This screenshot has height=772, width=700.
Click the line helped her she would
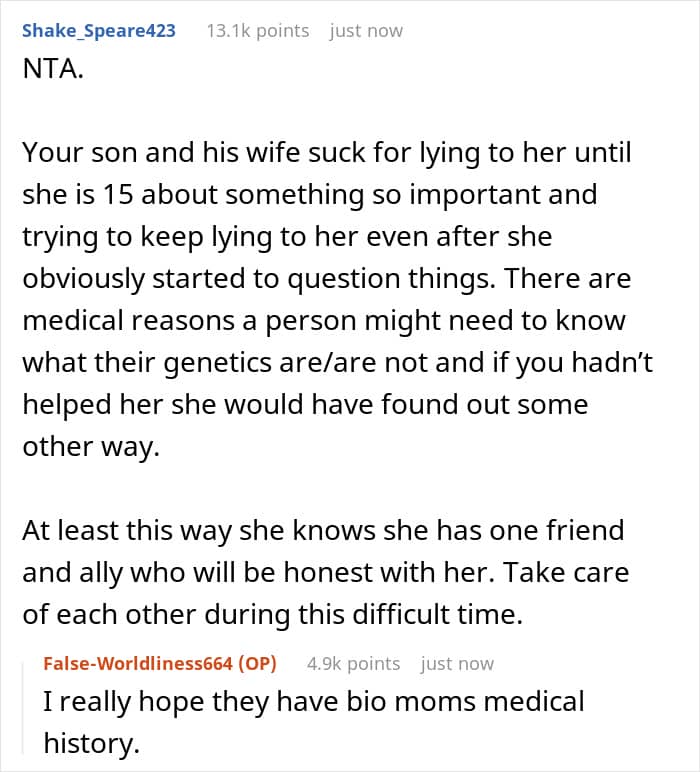(x=305, y=405)
